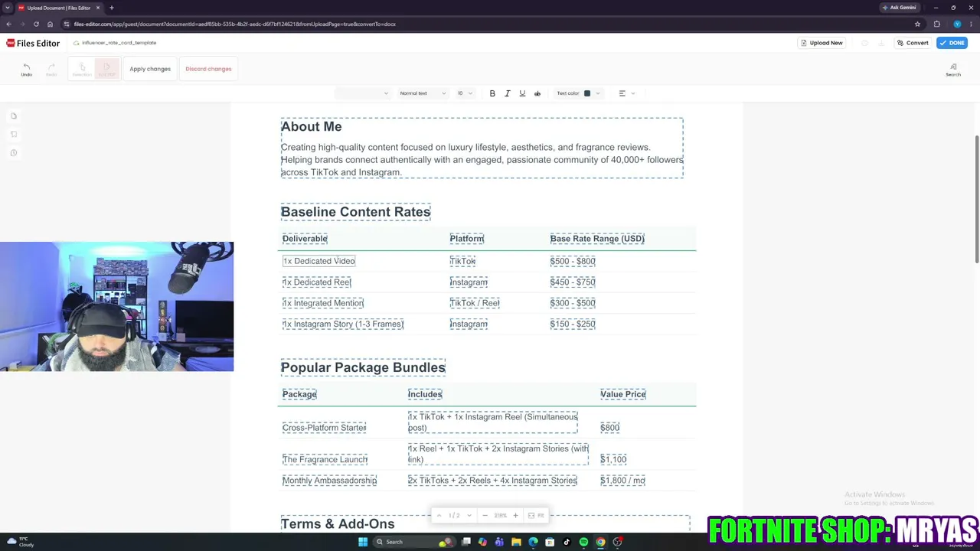
Task: Click the Redo arrow icon
Action: tap(51, 69)
